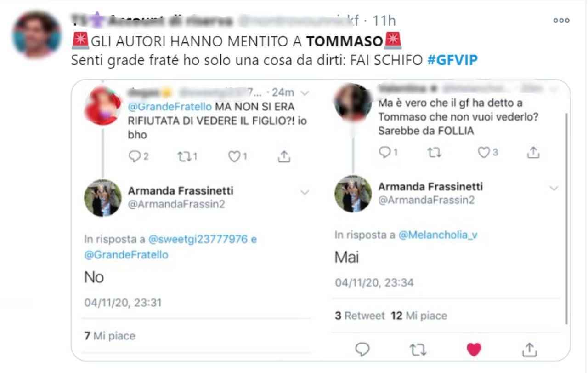588x373 pixels.
Task: Expand chevron beside left Armanda Frassinetti
Action: (305, 193)
